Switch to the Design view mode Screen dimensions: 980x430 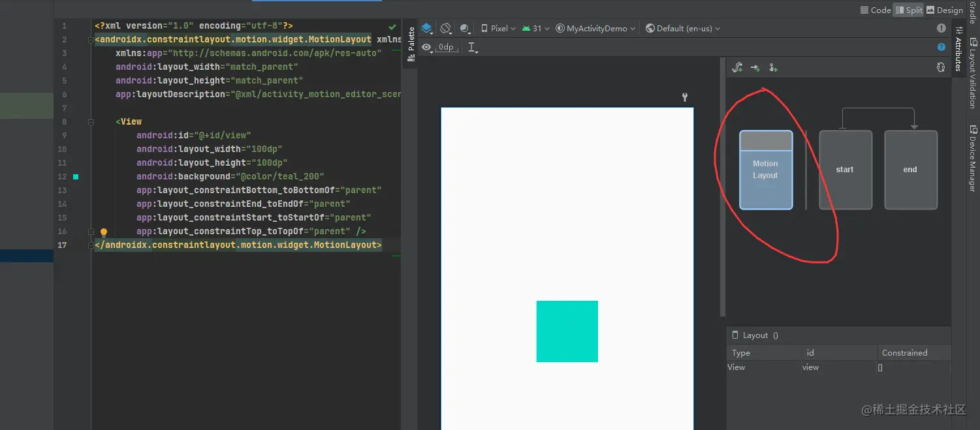click(945, 10)
